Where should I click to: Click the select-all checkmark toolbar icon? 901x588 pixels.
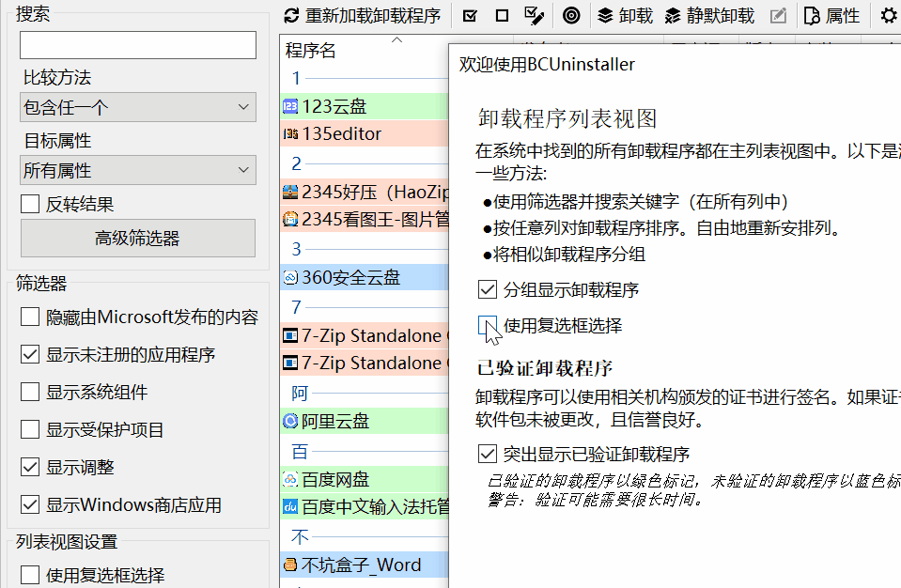(x=470, y=16)
